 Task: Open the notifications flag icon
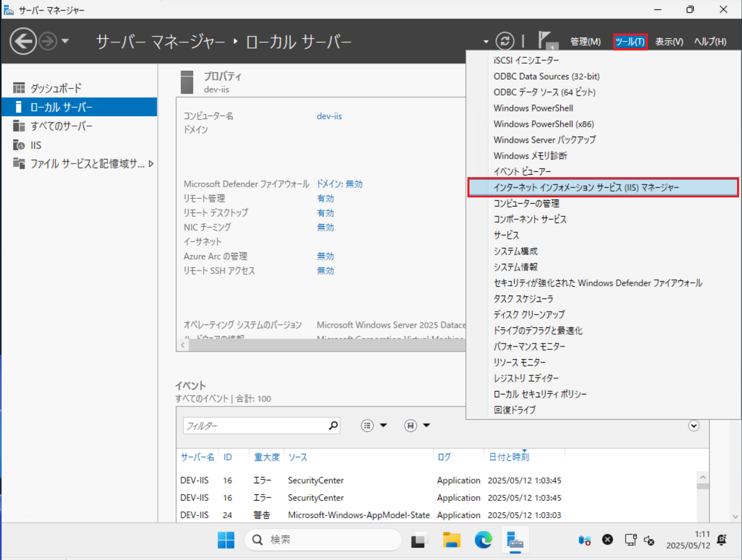[x=548, y=40]
